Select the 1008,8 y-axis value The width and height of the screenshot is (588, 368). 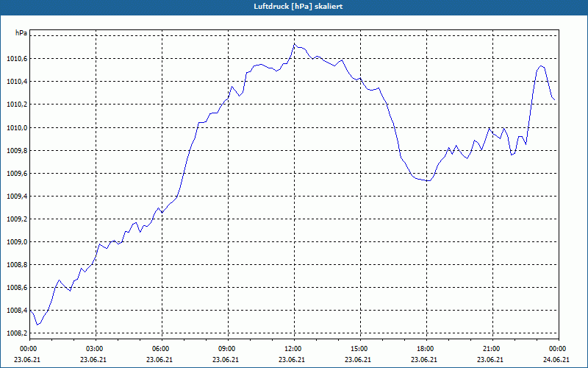pyautogui.click(x=17, y=265)
